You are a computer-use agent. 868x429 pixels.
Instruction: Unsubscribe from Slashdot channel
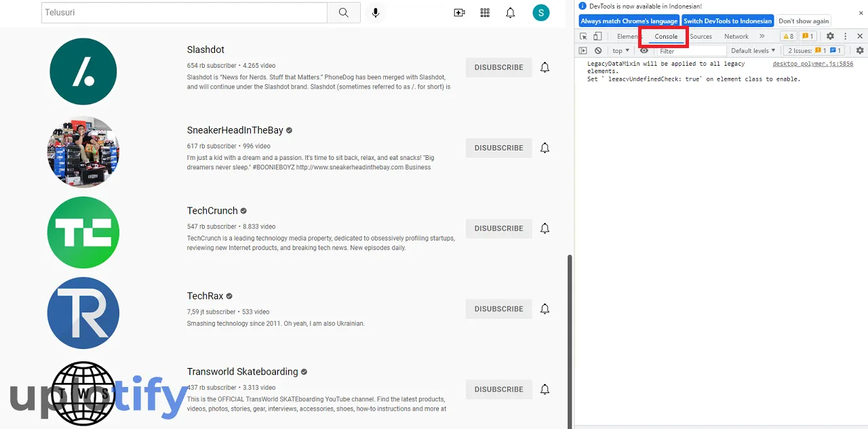click(x=499, y=67)
